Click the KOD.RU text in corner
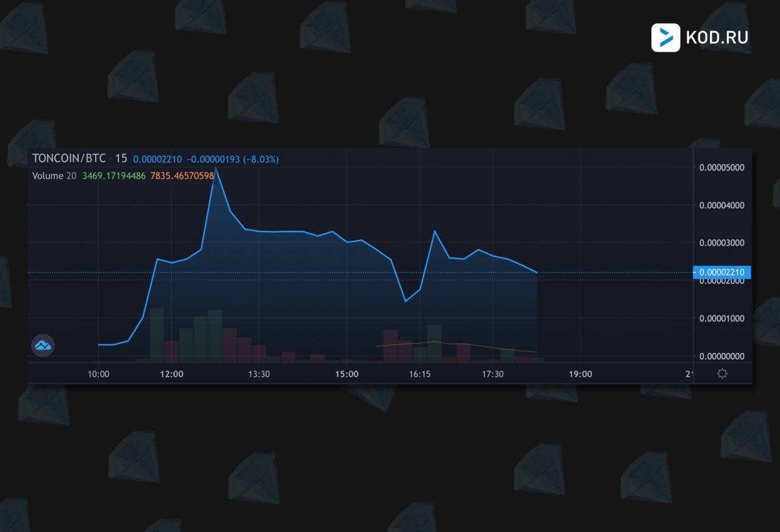Viewport: 780px width, 532px height. click(717, 38)
